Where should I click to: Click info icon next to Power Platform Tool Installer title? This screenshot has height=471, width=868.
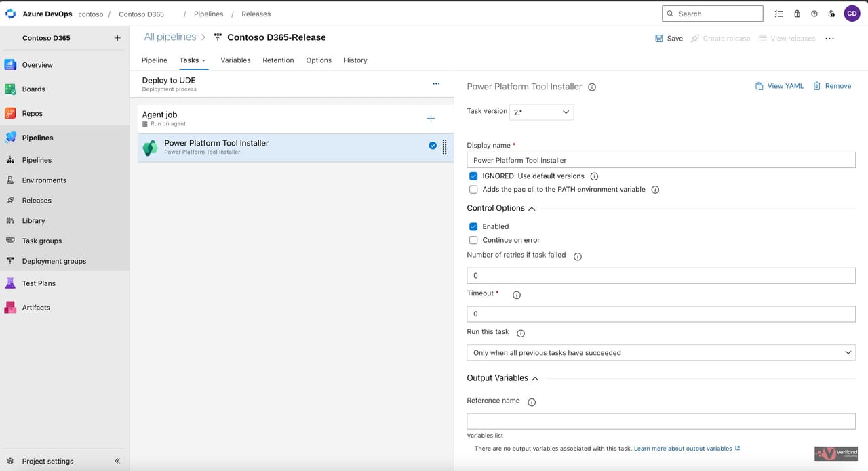tap(592, 87)
